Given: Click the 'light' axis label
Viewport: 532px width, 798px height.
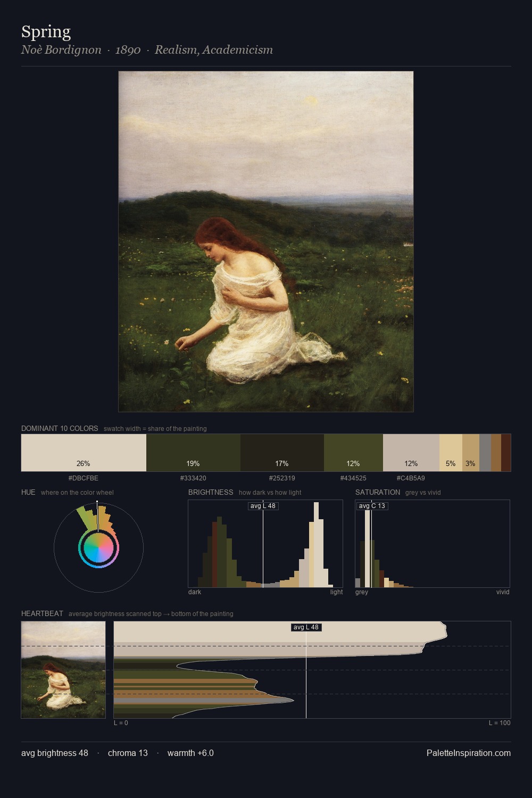Looking at the screenshot, I should click(337, 592).
